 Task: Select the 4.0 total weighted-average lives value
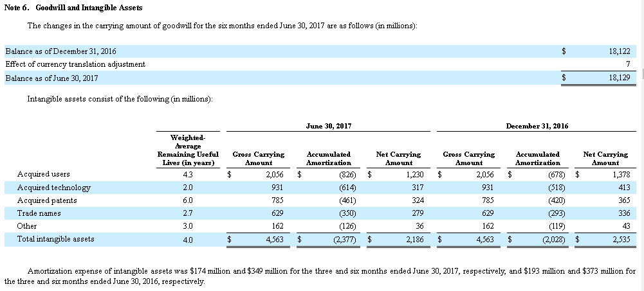(188, 240)
